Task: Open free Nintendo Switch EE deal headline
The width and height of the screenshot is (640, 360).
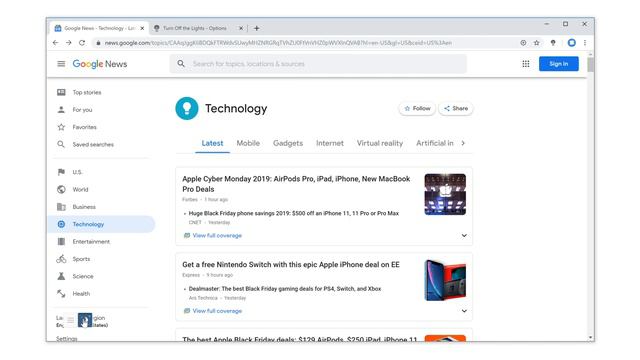Action: click(291, 264)
